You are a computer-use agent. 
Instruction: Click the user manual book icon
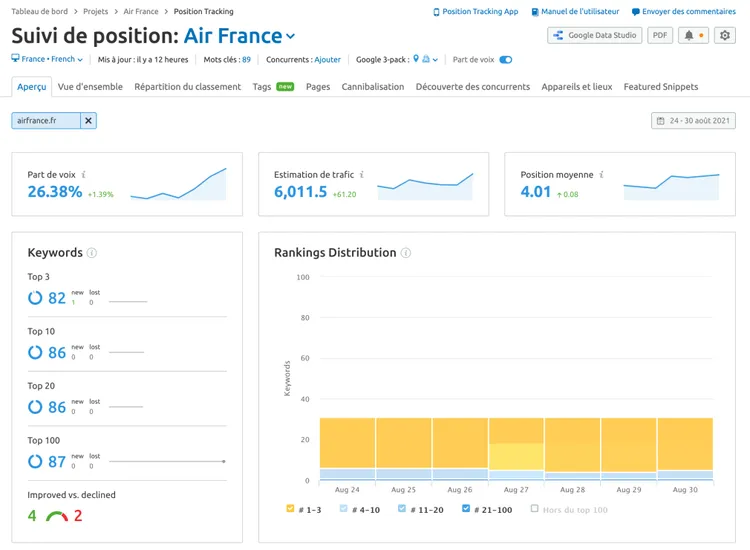(x=535, y=12)
